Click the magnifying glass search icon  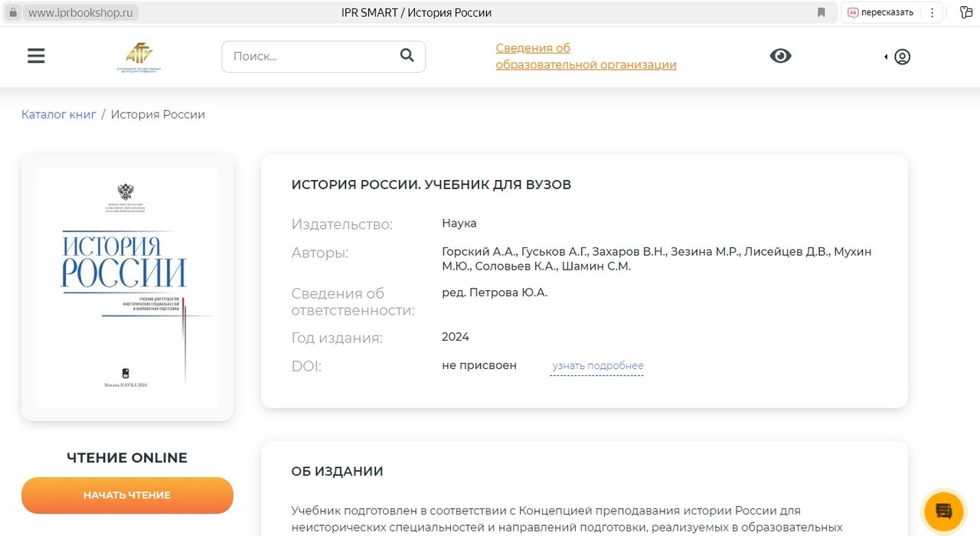407,56
